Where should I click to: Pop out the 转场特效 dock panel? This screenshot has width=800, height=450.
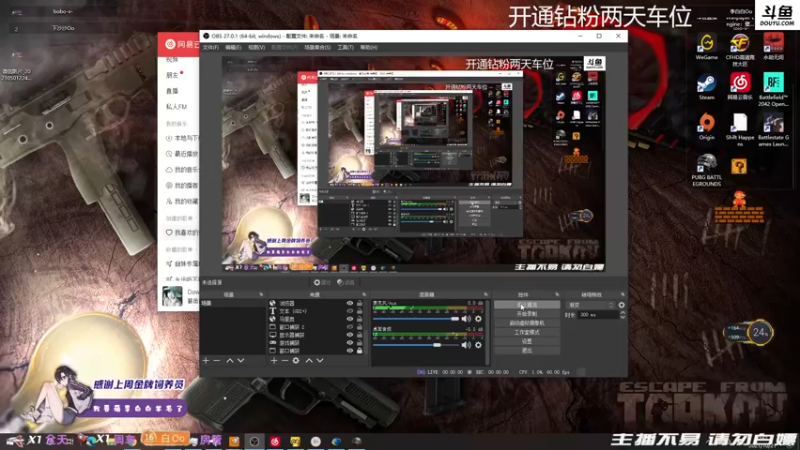(x=622, y=294)
